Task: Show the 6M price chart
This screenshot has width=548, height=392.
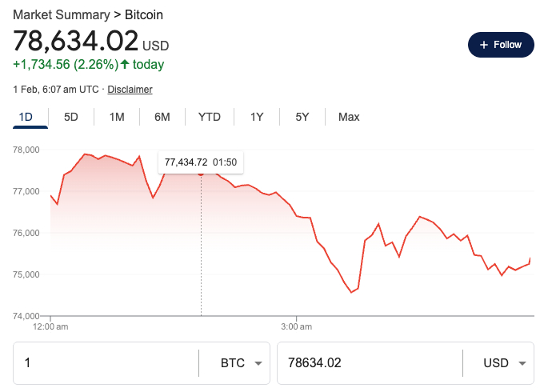Action: coord(162,117)
